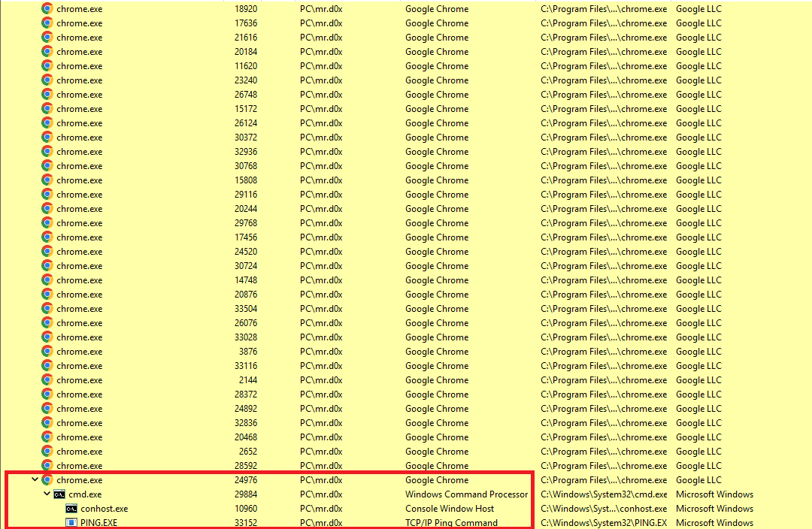Select the cmd.exe process name
This screenshot has width=812, height=529.
click(85, 494)
